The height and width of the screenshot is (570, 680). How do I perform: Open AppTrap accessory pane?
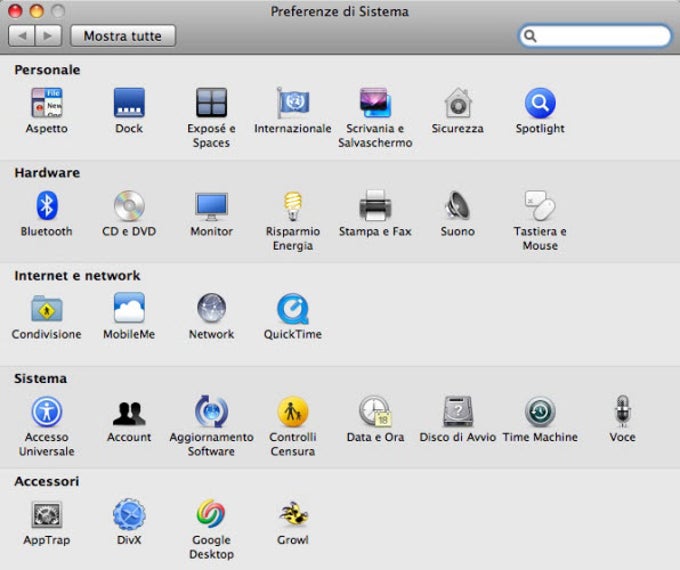(47, 515)
